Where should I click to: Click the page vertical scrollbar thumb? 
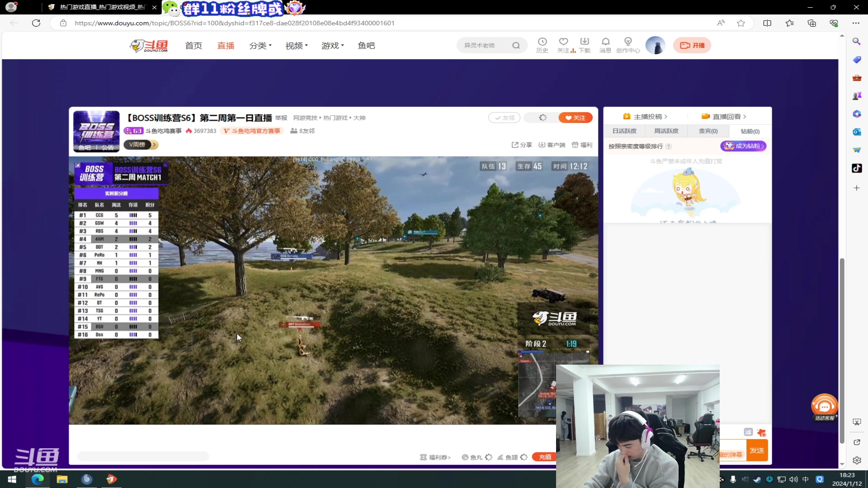tap(842, 350)
